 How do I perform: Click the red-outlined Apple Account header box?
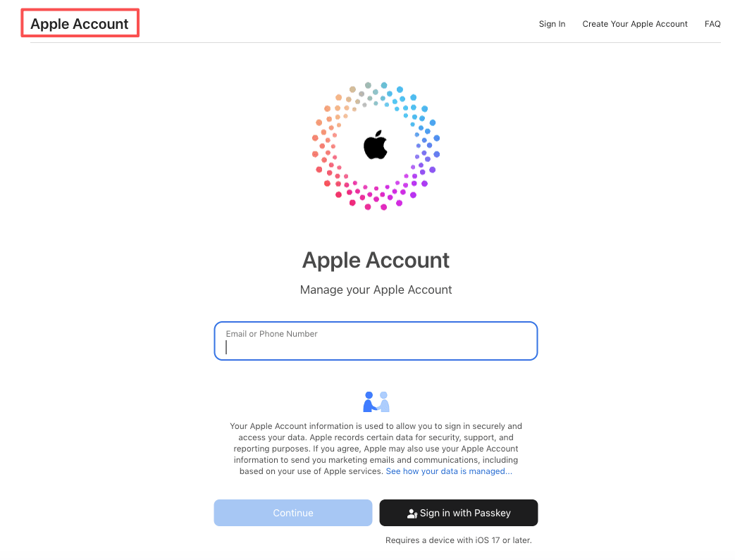80,23
